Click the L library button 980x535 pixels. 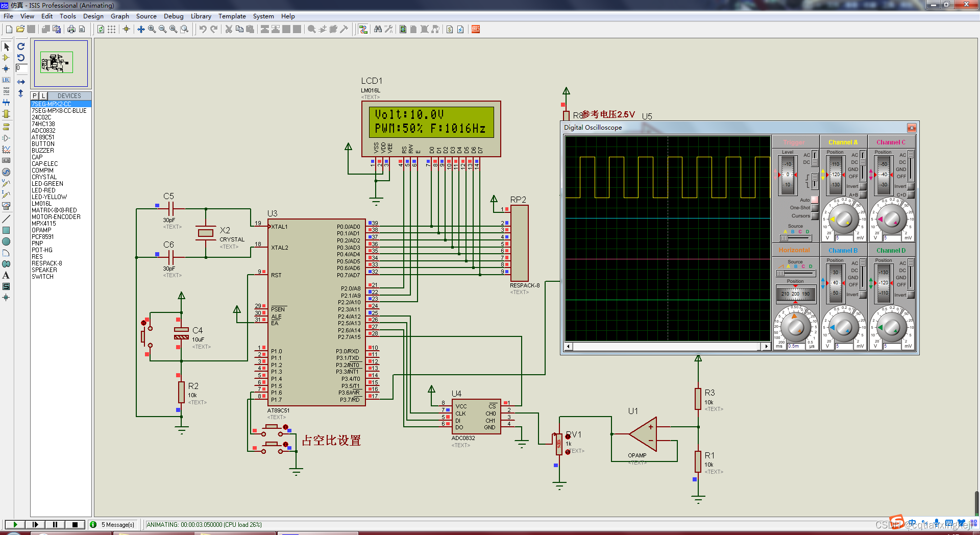tap(43, 95)
